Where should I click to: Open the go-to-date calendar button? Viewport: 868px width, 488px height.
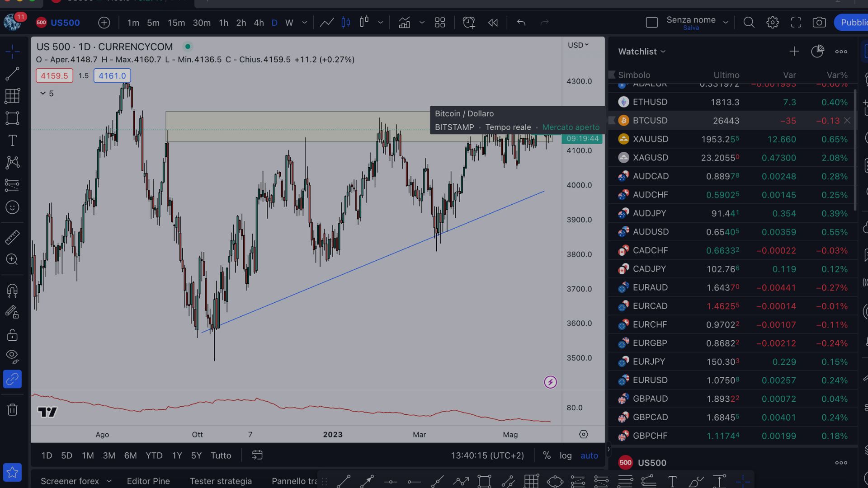(x=257, y=455)
